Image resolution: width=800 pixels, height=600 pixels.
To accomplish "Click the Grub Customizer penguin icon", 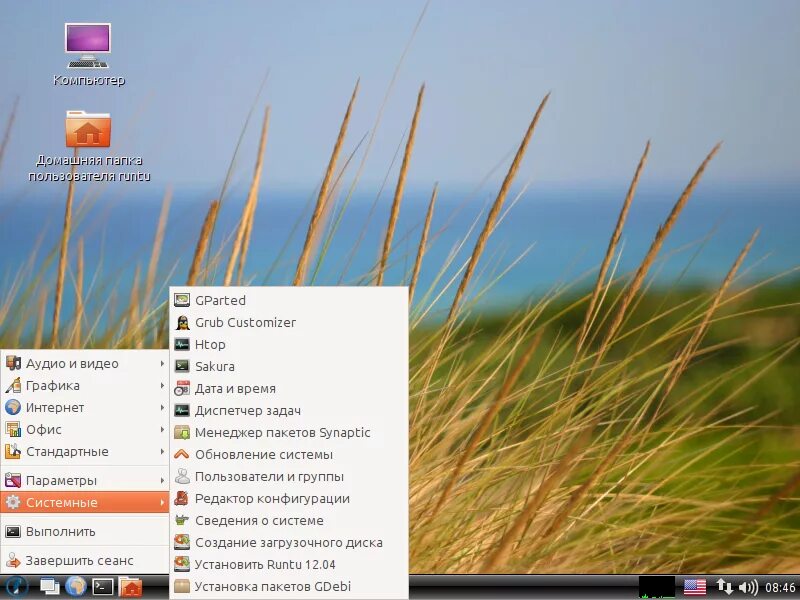I will coord(182,322).
